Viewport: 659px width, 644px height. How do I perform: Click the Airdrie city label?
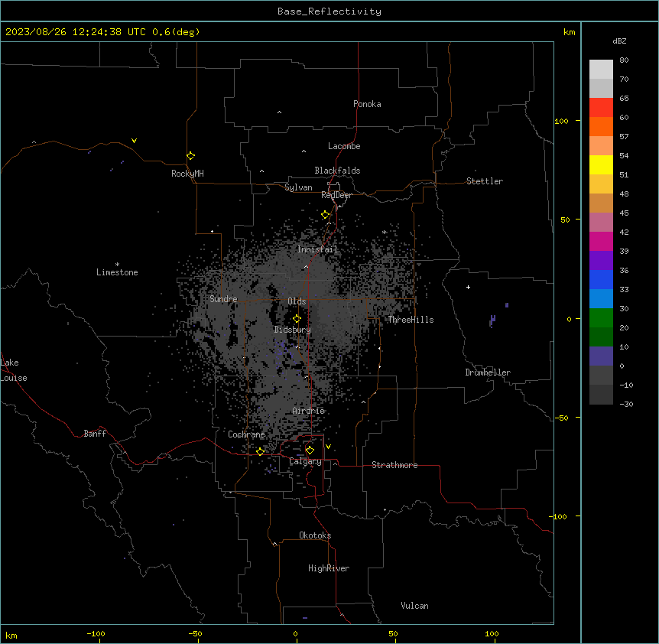tap(309, 411)
